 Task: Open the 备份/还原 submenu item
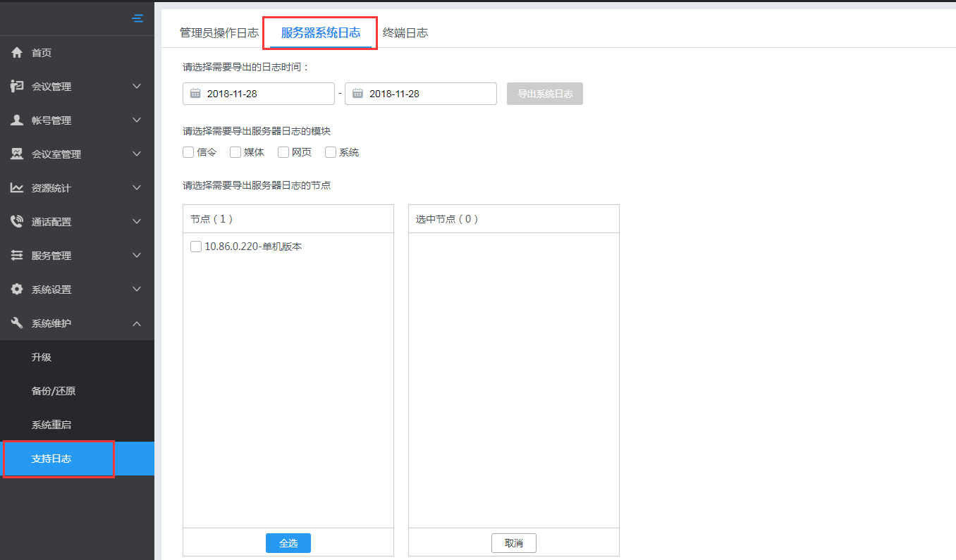(x=77, y=391)
